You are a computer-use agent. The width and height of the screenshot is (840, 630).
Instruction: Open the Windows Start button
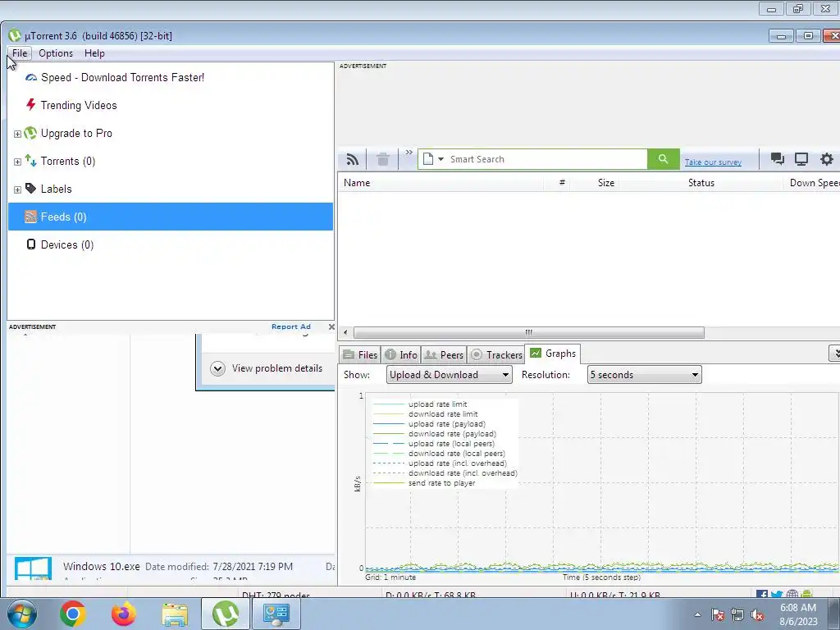(22, 614)
